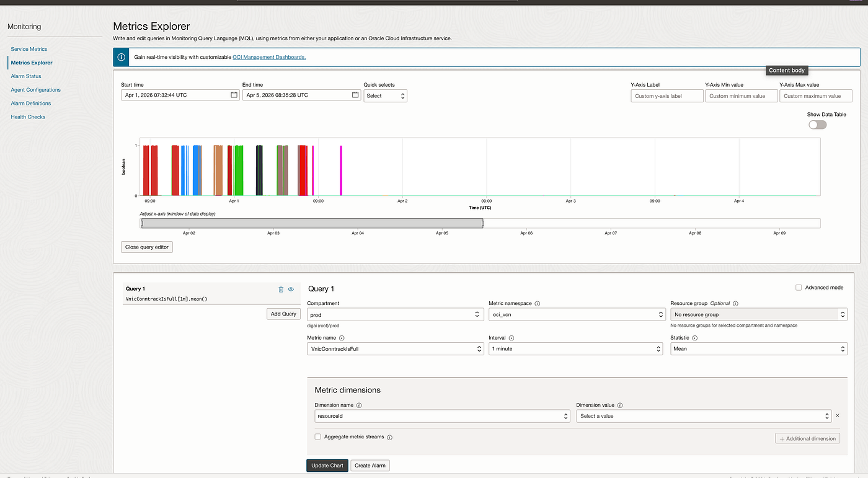Delete Query 1 using trash icon
The width and height of the screenshot is (868, 478).
281,289
